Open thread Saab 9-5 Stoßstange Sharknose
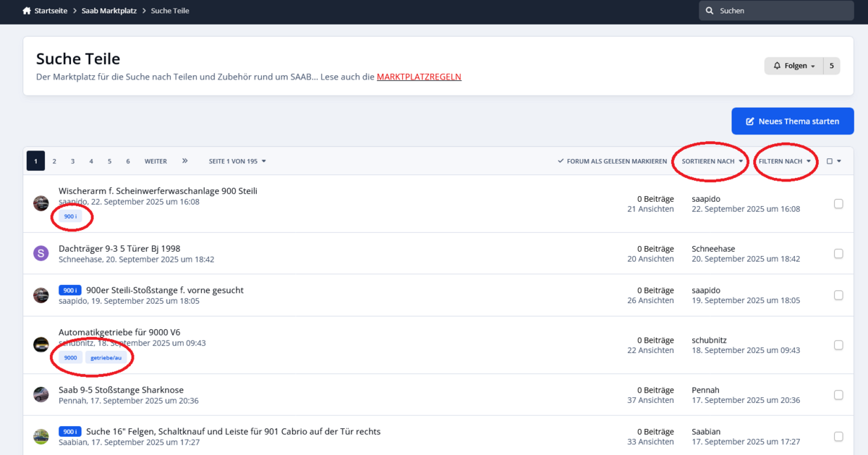This screenshot has width=868, height=455. (121, 390)
